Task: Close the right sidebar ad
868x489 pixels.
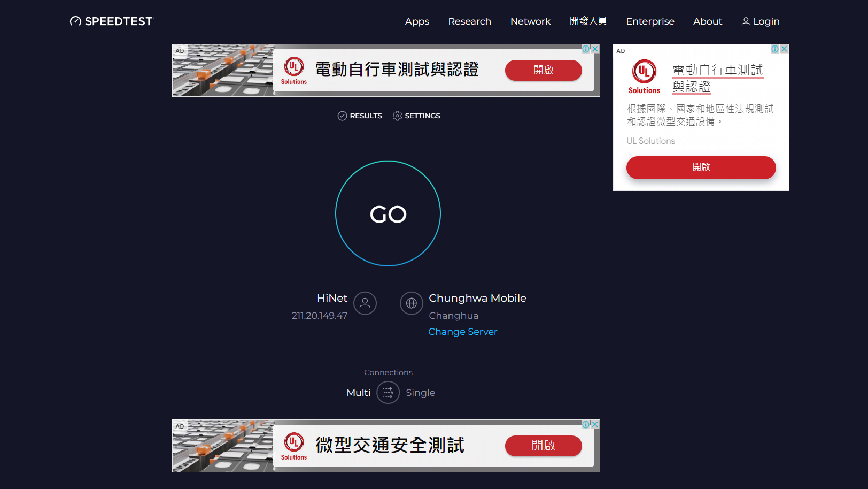Action: [784, 49]
